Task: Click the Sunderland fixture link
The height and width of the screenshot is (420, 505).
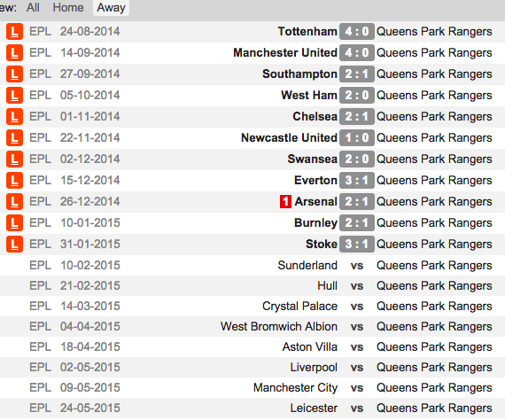Action: (307, 266)
